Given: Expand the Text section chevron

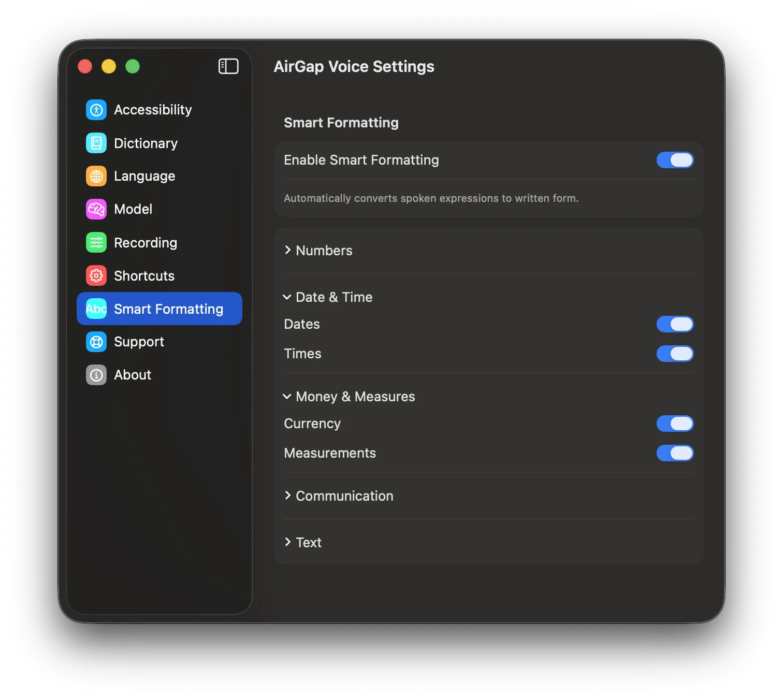Looking at the screenshot, I should [287, 542].
